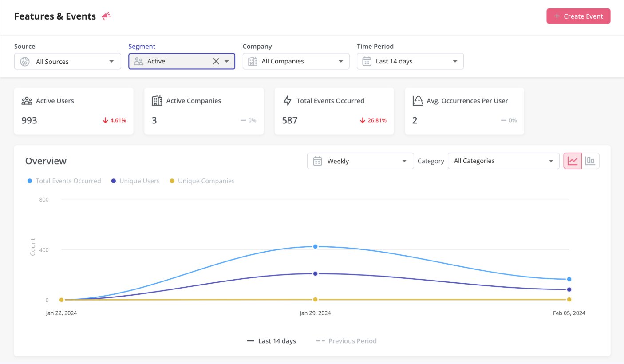Expand the Segment dropdown arrow
The image size is (624, 364).
pos(227,61)
